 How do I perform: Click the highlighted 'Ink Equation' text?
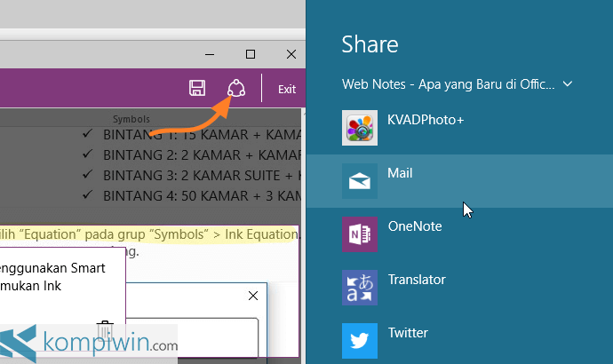(262, 234)
